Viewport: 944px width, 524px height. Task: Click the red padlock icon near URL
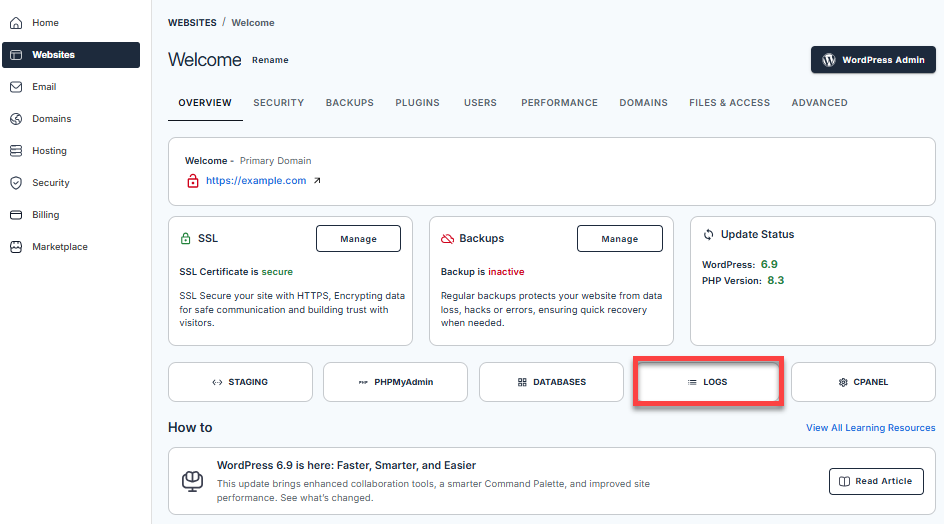coord(193,181)
